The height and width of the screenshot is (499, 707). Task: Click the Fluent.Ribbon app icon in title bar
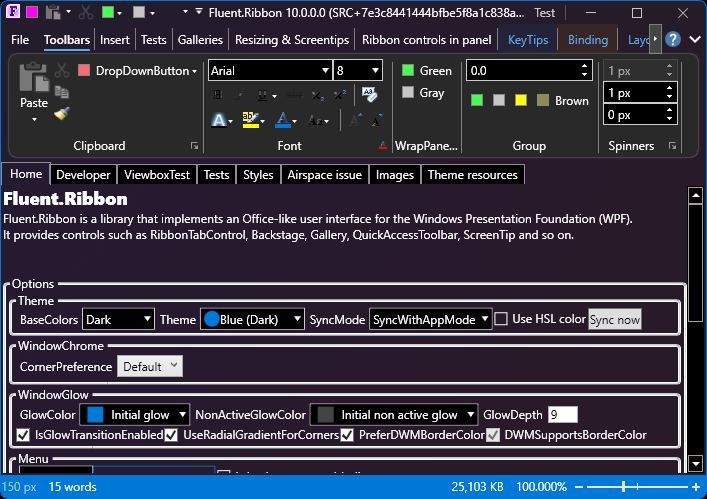coord(12,12)
